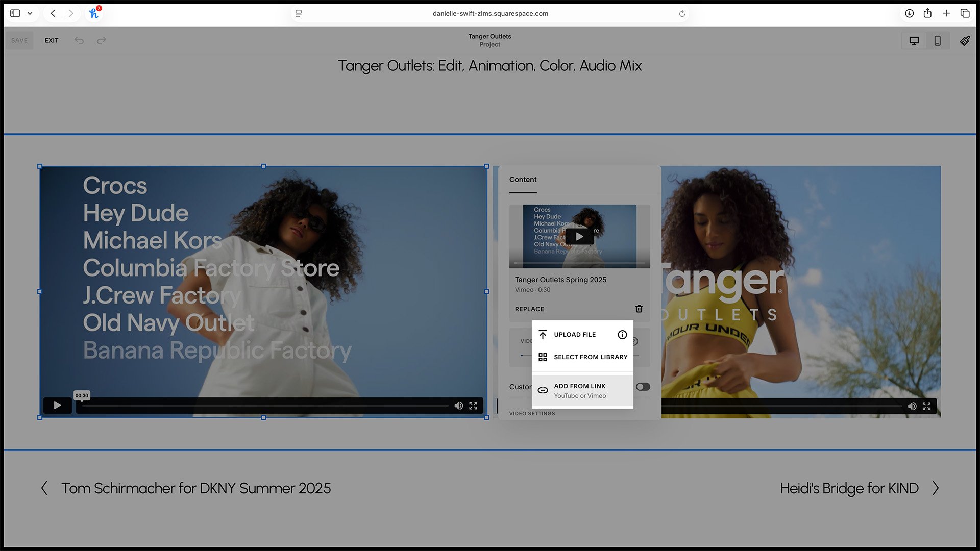Click the Tanger Outlets page heading text
The width and height of the screenshot is (980, 551).
click(x=490, y=66)
